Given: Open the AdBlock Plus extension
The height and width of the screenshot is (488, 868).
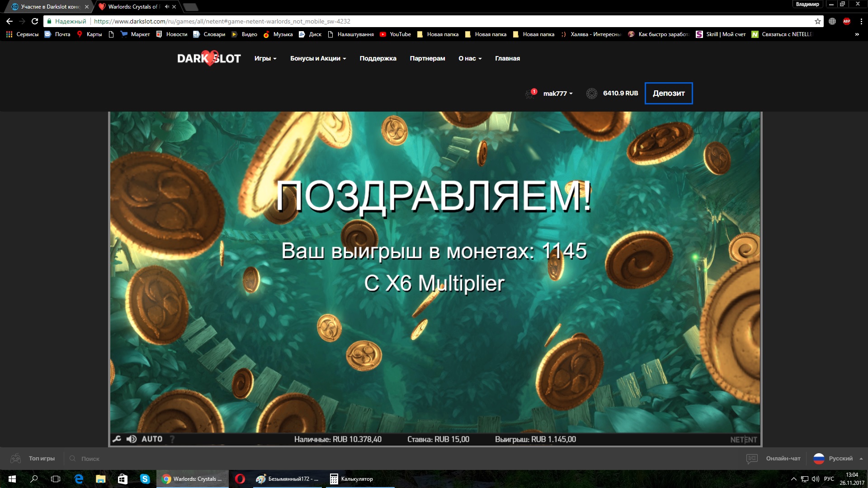Looking at the screenshot, I should click(847, 21).
